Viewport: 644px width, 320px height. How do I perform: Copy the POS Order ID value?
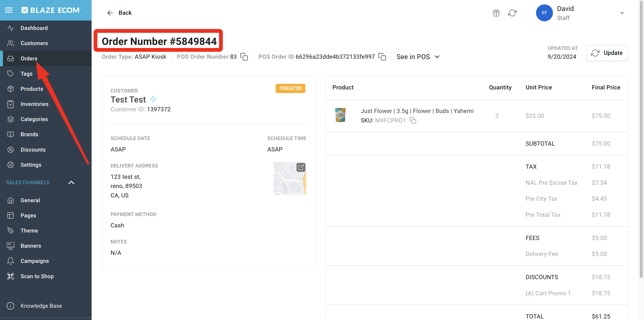tap(382, 57)
